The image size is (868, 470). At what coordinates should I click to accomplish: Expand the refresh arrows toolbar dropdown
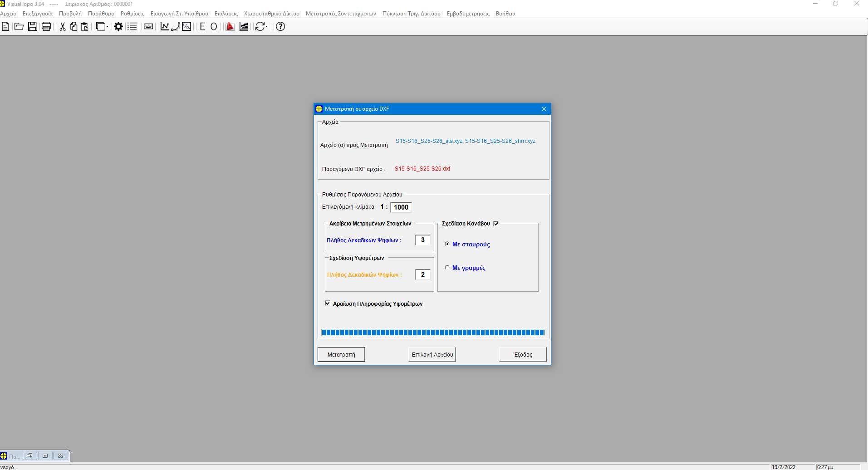click(x=267, y=27)
